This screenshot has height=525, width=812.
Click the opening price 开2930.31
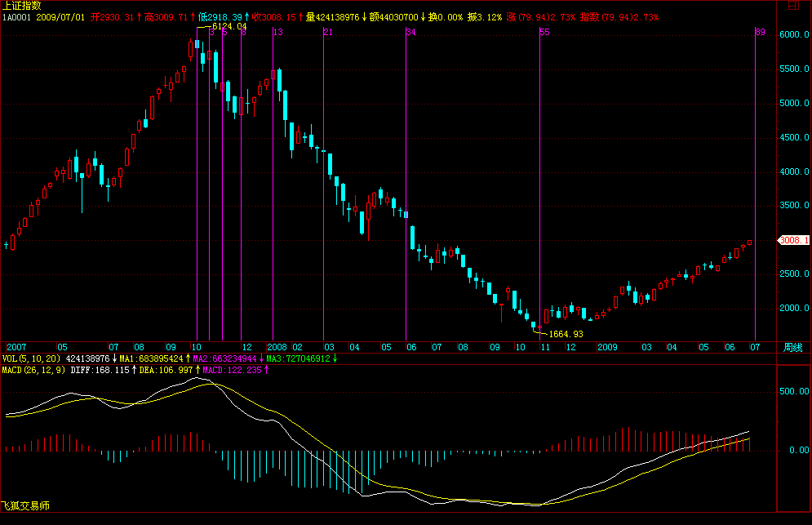112,17
